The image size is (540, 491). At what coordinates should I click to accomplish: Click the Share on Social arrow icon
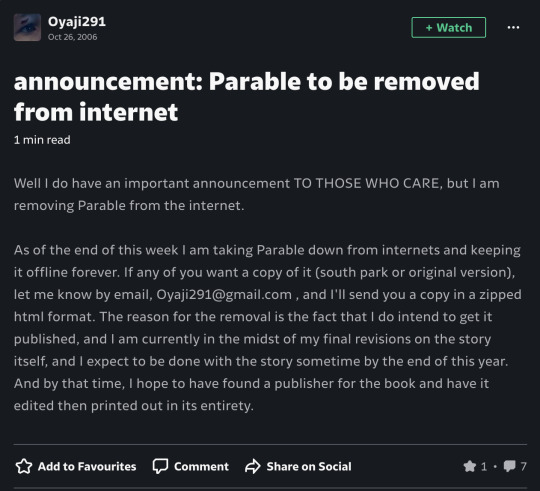pyautogui.click(x=253, y=466)
